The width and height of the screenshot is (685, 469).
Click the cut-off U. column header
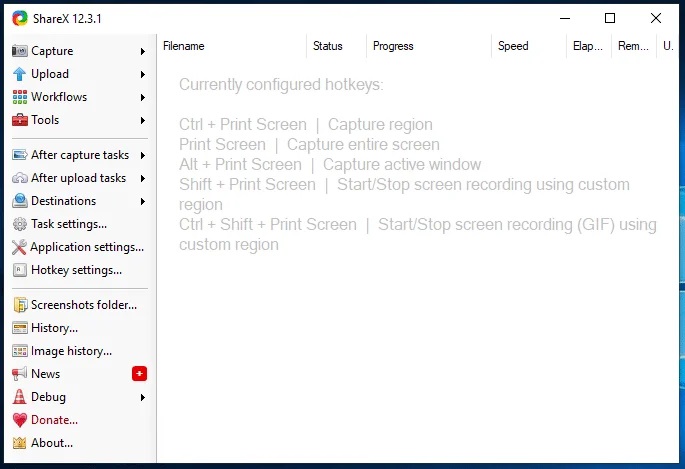pyautogui.click(x=668, y=46)
